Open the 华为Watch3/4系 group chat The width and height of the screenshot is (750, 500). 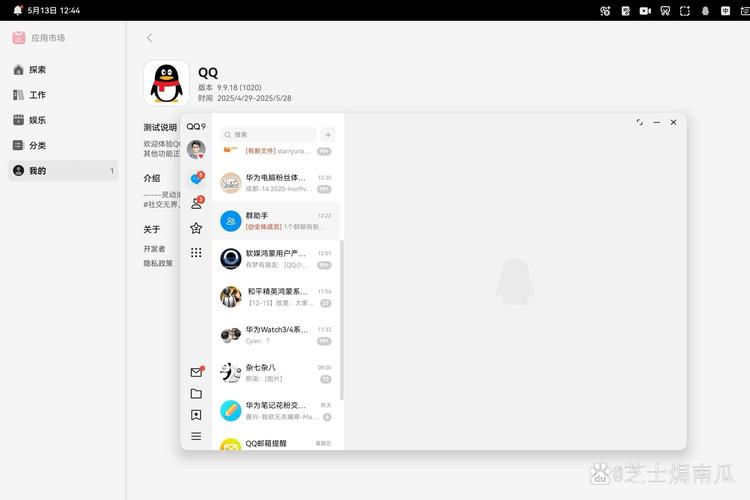coord(276,335)
